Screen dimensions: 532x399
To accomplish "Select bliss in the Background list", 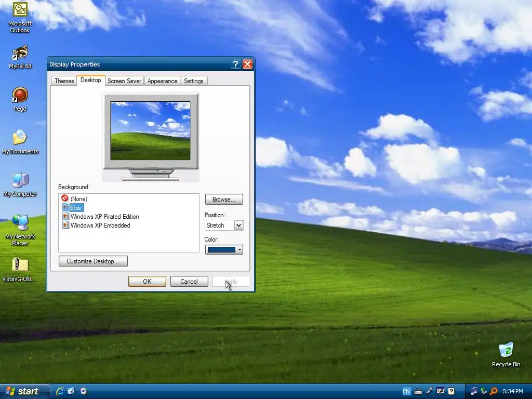I will (x=73, y=208).
